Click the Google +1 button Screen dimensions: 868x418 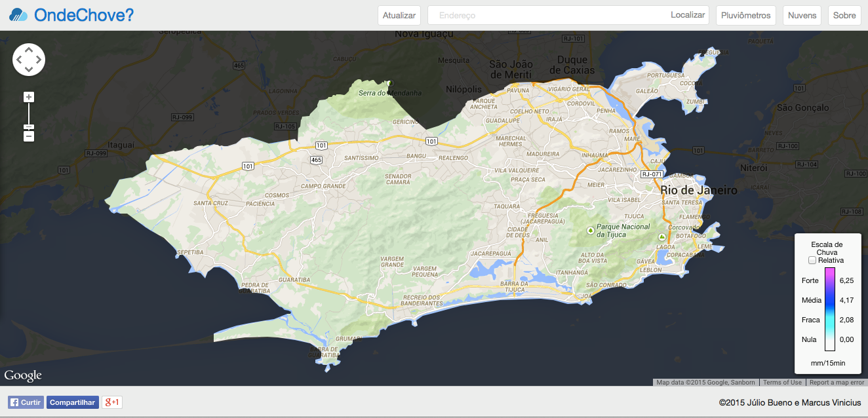point(112,402)
